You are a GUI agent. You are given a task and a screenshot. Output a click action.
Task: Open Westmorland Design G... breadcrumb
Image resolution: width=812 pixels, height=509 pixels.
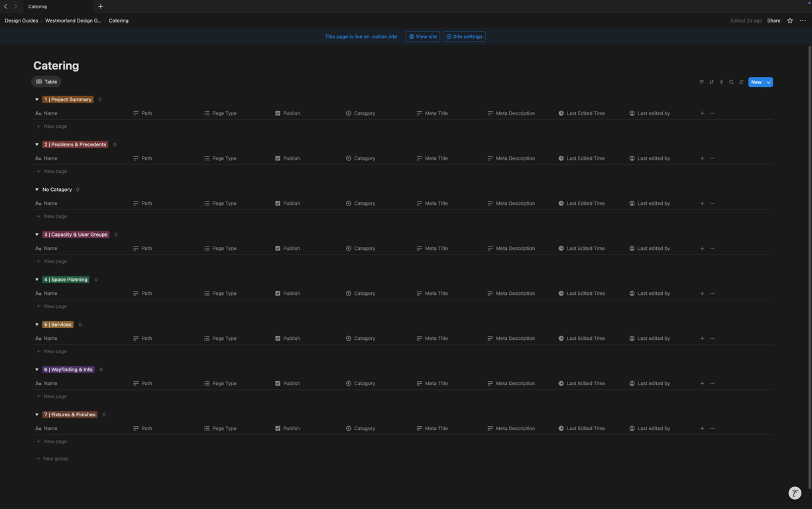point(74,21)
